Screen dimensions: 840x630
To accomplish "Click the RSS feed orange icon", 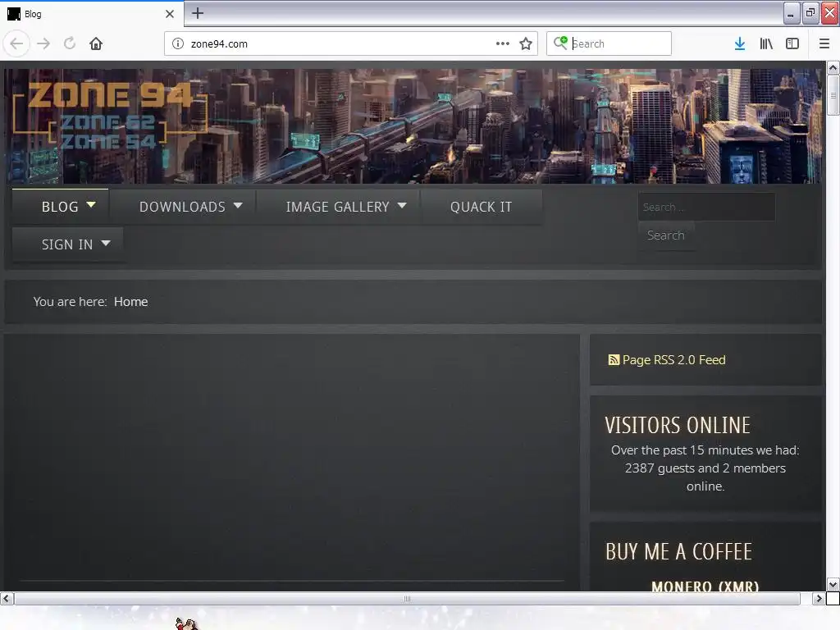I will [x=614, y=360].
